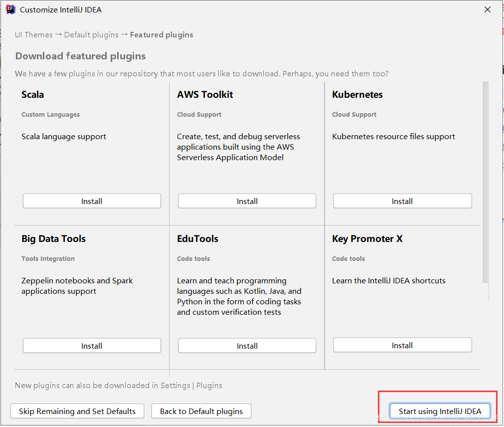Close the Customize IntelliJ IDEA dialog
Screen dimensions: 504x427
coord(487,9)
